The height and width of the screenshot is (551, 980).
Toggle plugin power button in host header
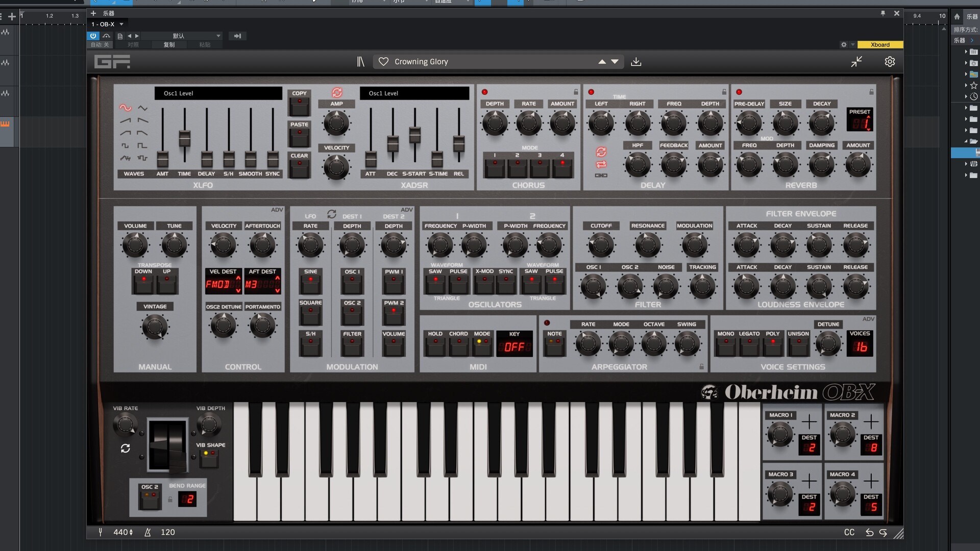pyautogui.click(x=93, y=36)
